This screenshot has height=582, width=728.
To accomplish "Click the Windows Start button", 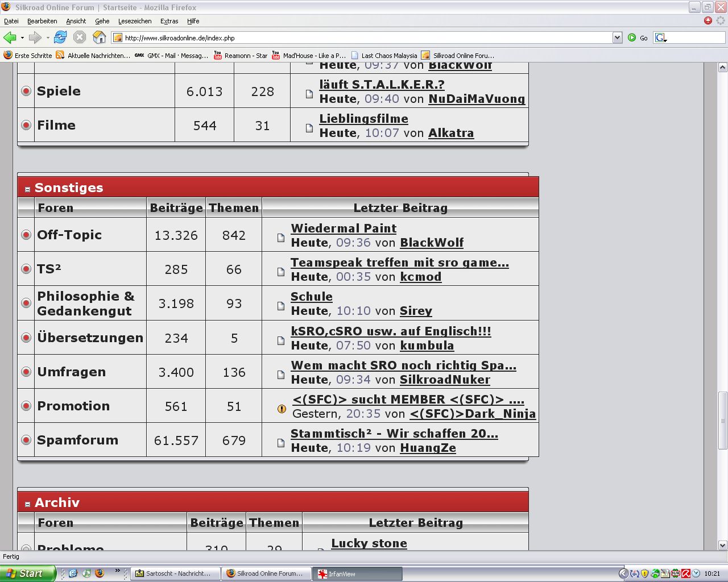I will [27, 573].
